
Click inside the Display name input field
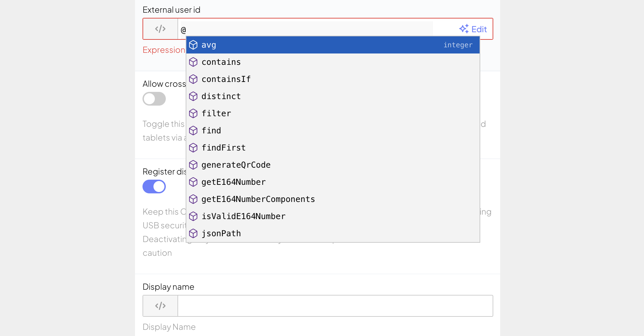tap(335, 306)
